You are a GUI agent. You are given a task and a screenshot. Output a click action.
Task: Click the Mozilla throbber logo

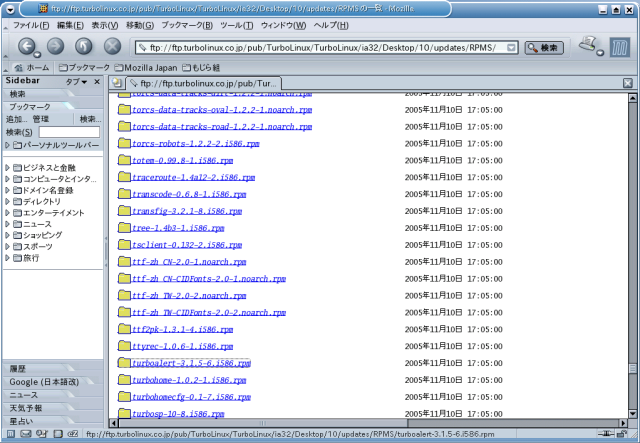(620, 47)
